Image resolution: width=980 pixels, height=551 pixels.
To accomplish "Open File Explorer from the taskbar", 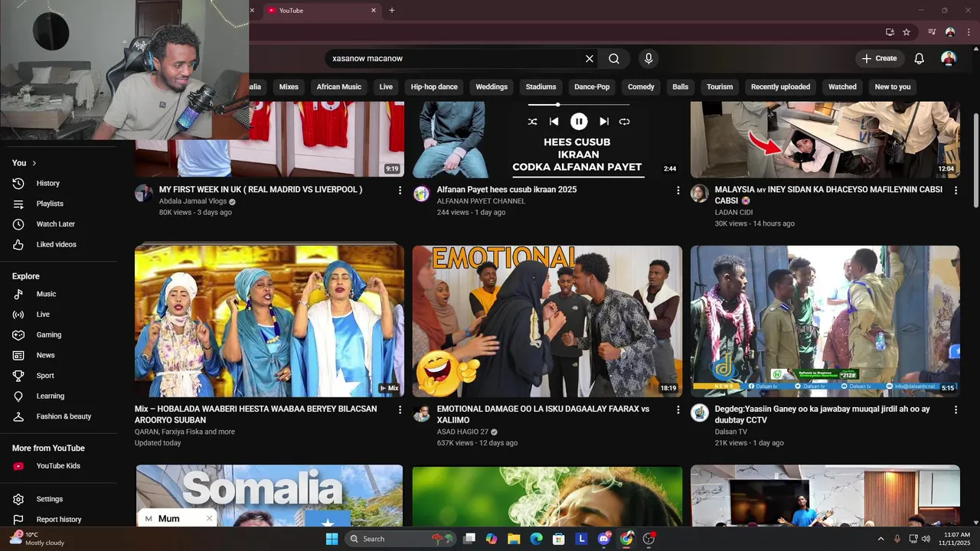I will click(514, 539).
